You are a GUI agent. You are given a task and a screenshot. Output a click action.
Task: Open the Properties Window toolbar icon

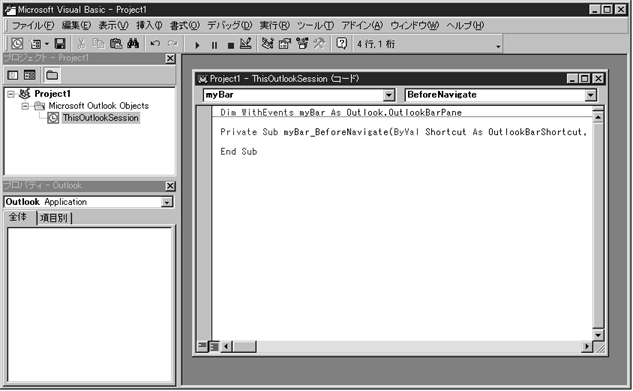tap(285, 44)
